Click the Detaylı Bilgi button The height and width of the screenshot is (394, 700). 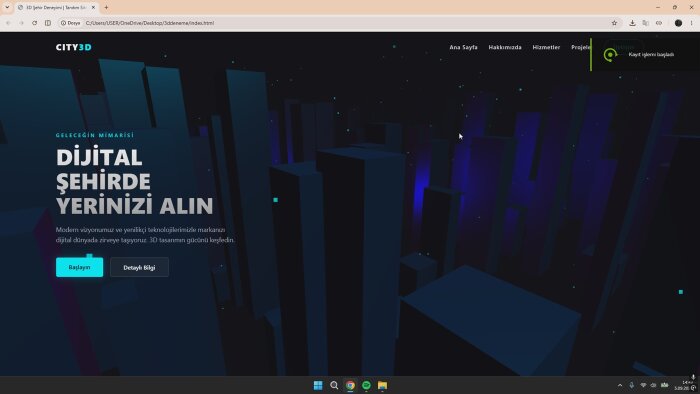pos(139,267)
